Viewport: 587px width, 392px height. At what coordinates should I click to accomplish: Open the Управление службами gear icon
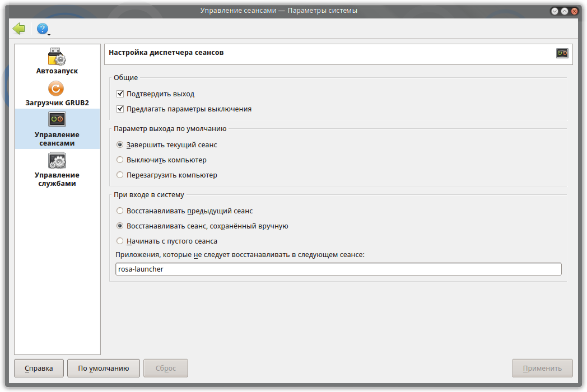[x=57, y=161]
